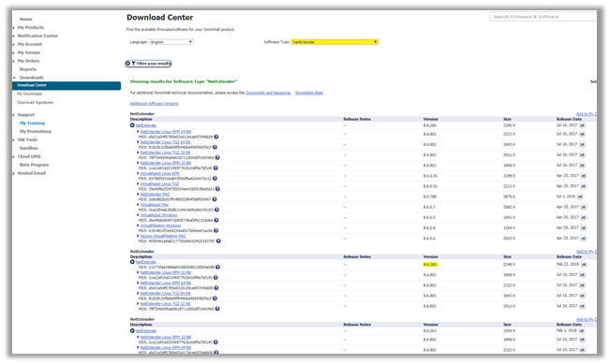This screenshot has height=364, width=609.
Task: Select the highlighted Download Center item
Action: point(67,85)
